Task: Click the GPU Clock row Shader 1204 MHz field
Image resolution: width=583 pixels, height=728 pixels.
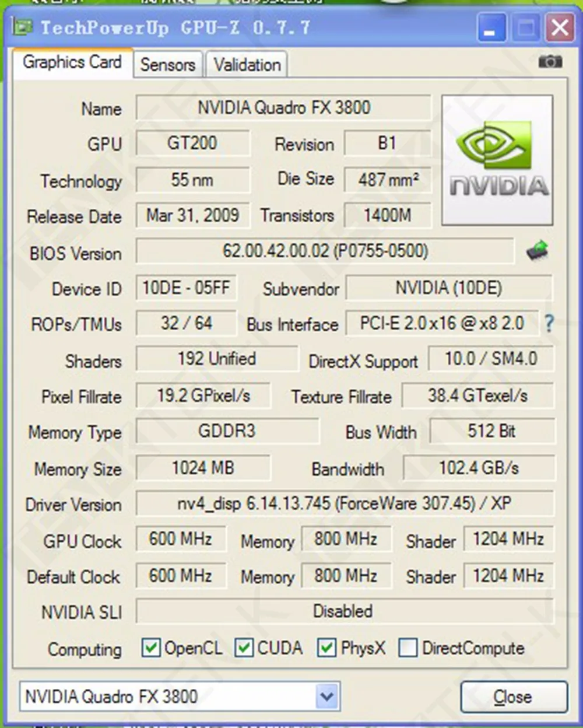Action: point(508,539)
